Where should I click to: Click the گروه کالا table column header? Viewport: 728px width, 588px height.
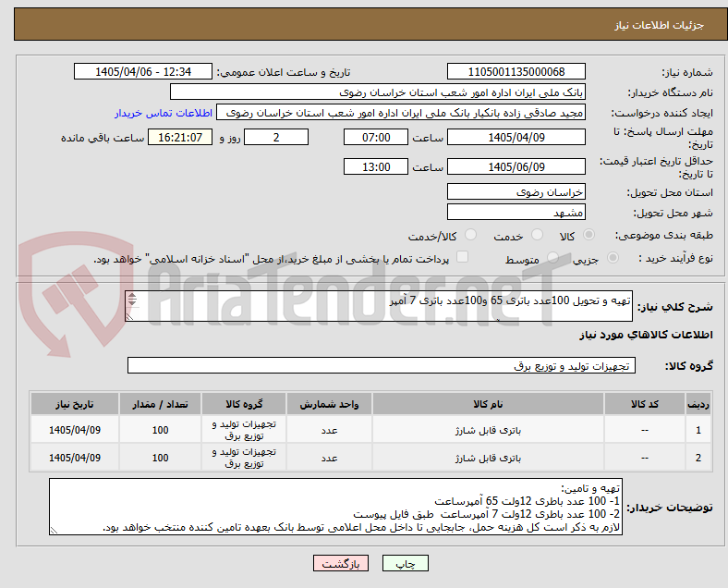244,404
